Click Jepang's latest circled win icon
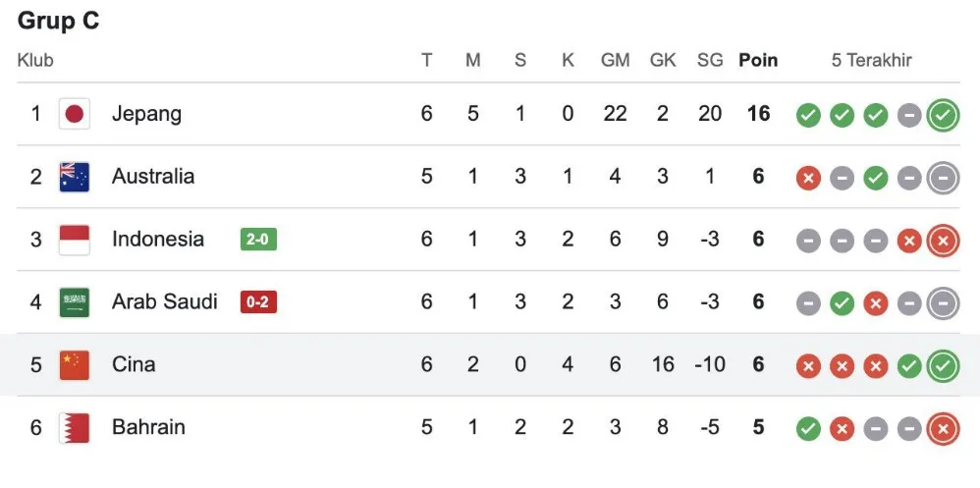This screenshot has height=488, width=980. [x=943, y=116]
